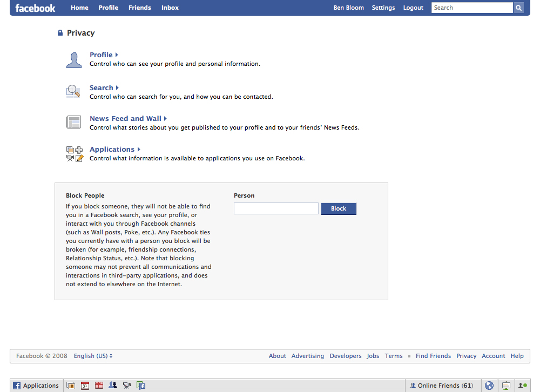Open Profile privacy settings link
Viewport: 540px width, 392px height.
[x=101, y=55]
